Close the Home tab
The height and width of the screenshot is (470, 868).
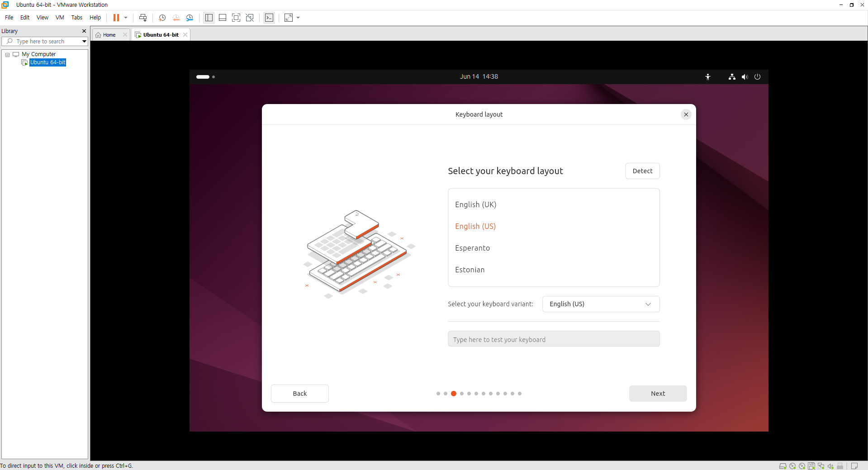coord(125,35)
